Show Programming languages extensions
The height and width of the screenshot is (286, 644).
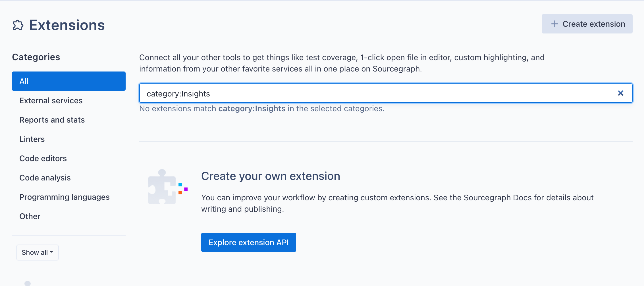[x=65, y=197]
